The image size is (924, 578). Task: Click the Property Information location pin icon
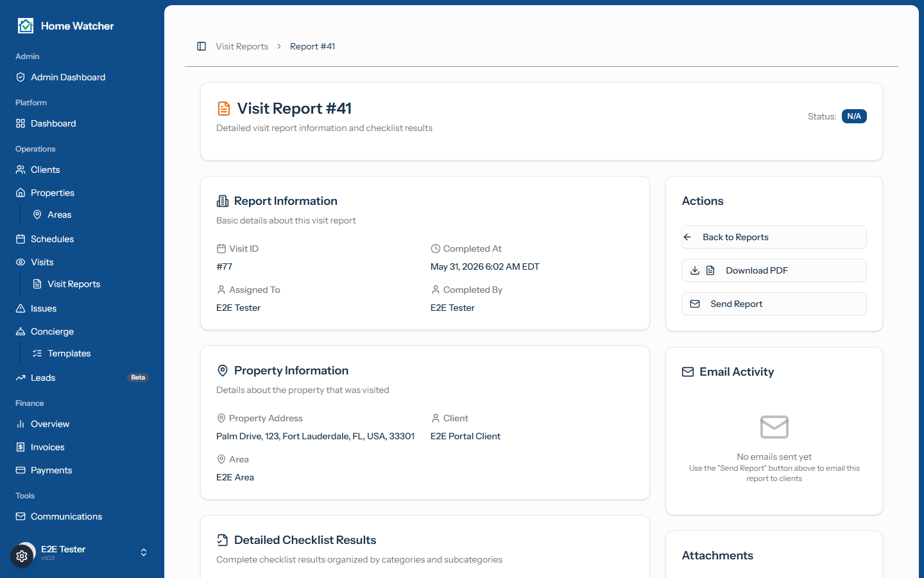pyautogui.click(x=223, y=371)
